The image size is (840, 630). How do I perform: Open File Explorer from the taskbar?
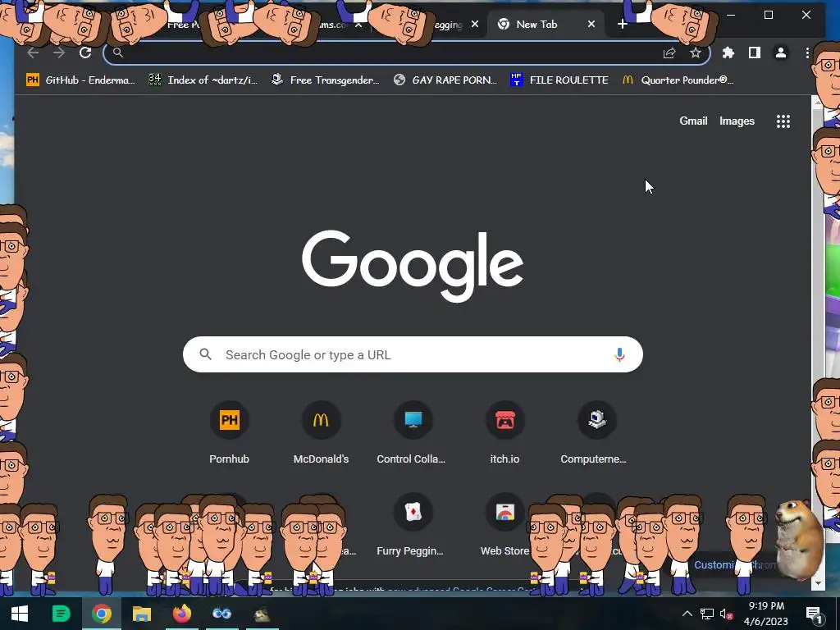[141, 614]
